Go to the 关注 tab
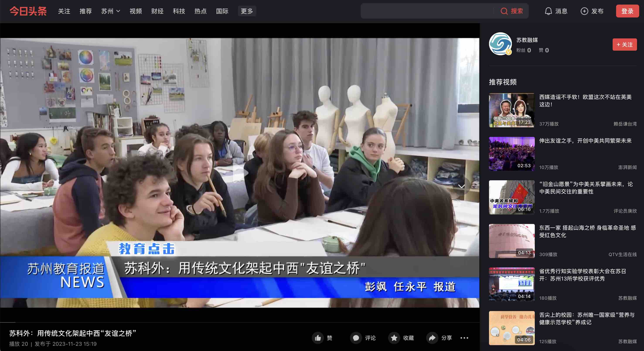 (64, 11)
